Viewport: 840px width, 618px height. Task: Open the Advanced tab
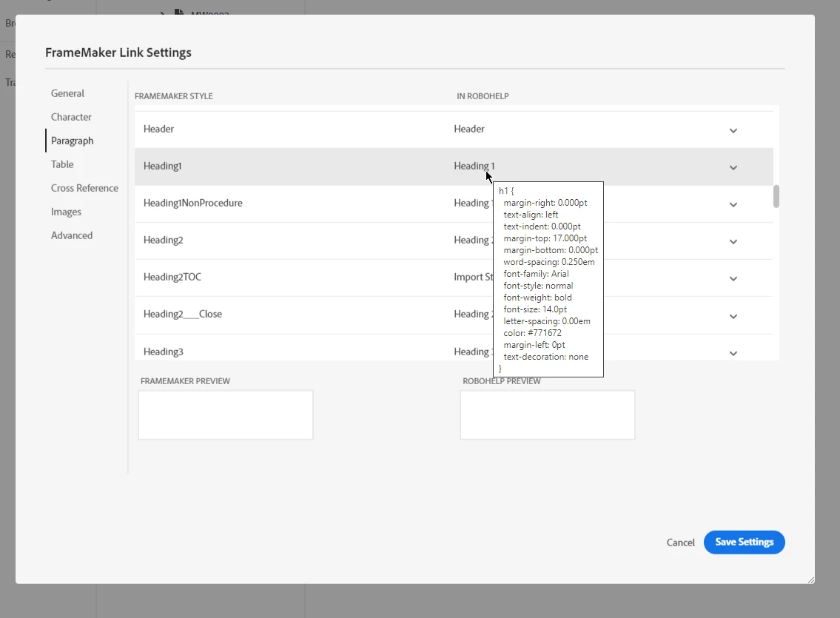pyautogui.click(x=72, y=235)
